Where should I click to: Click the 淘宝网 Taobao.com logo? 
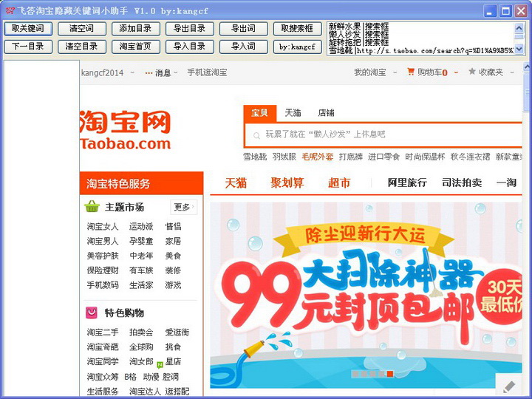point(125,129)
